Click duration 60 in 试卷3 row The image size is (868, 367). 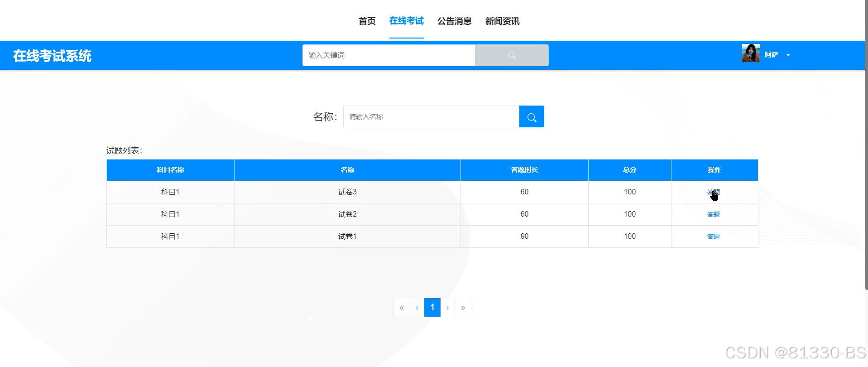524,192
